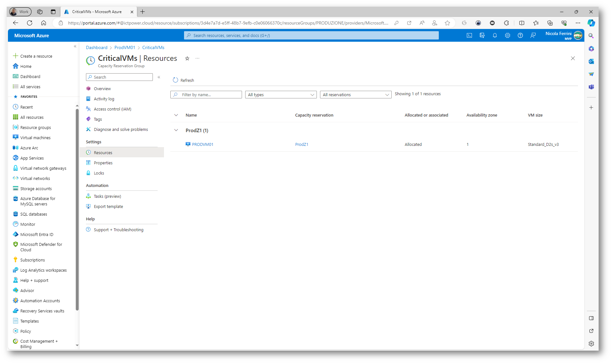Image resolution: width=612 pixels, height=364 pixels.
Task: Open the Azure notifications bell
Action: click(495, 35)
